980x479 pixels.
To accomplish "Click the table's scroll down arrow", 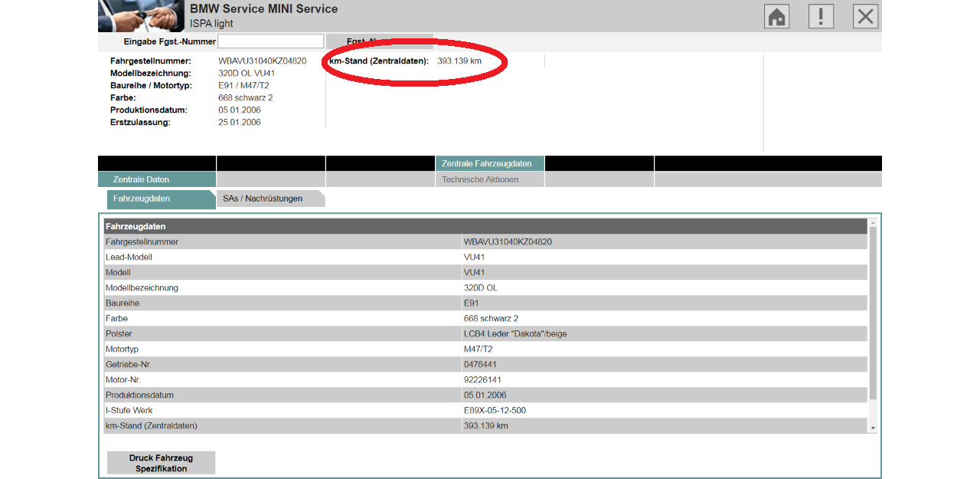I will pyautogui.click(x=873, y=428).
